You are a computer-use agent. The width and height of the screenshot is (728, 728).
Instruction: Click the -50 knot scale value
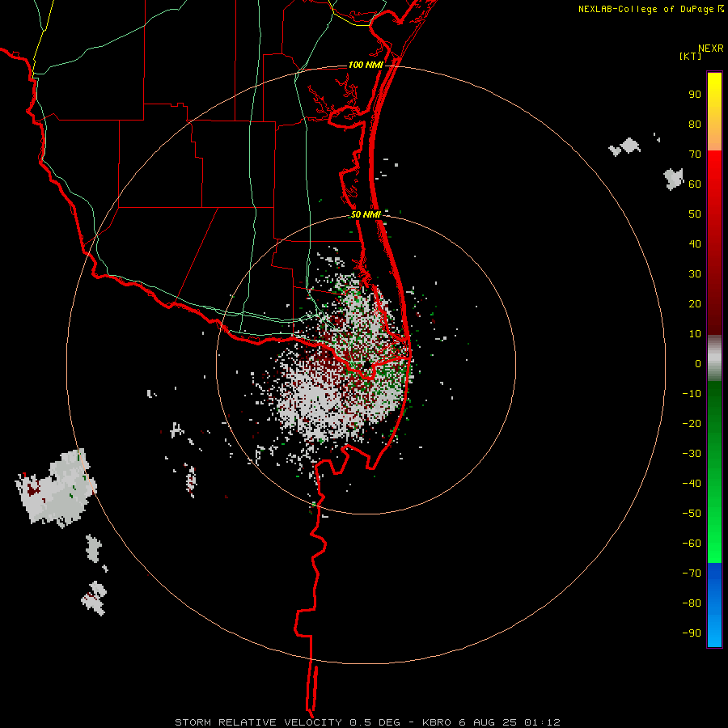coord(692,514)
